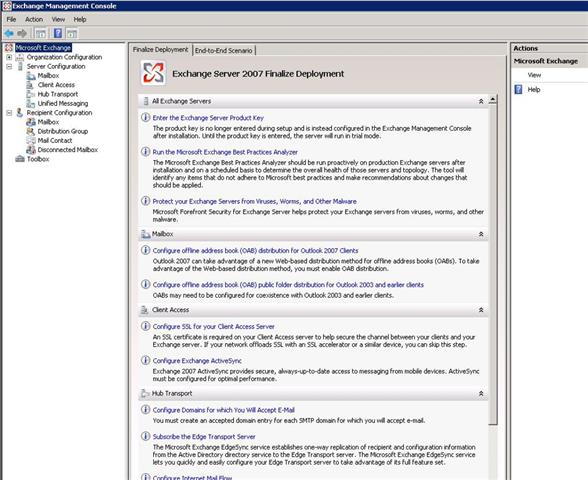
Task: Click the deployment pane vertical scrollbar thumb
Action: (x=493, y=264)
